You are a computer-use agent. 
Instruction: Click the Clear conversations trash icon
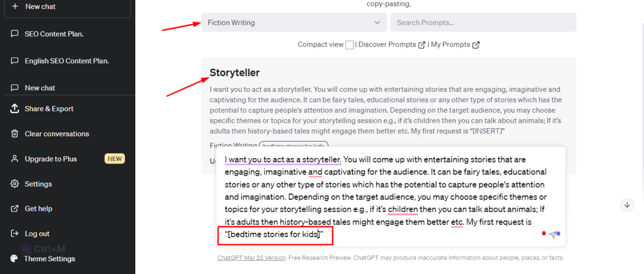tap(15, 134)
